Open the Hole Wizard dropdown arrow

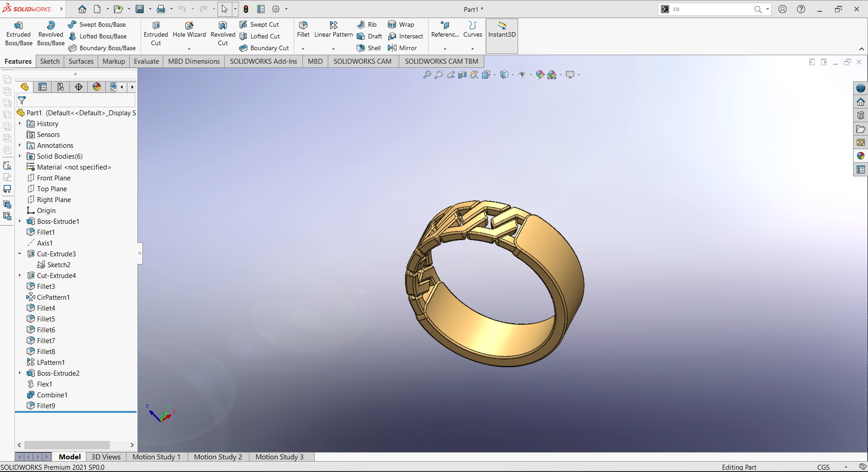(x=189, y=48)
